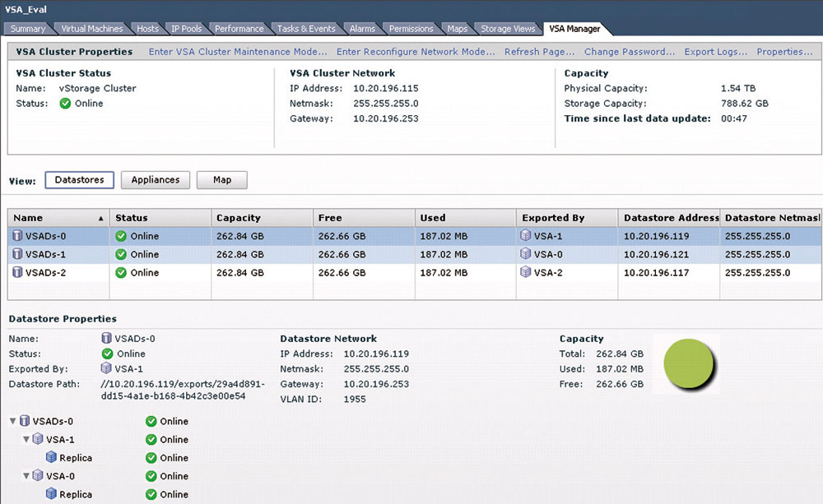Switch to the Performance tab

pyautogui.click(x=239, y=29)
